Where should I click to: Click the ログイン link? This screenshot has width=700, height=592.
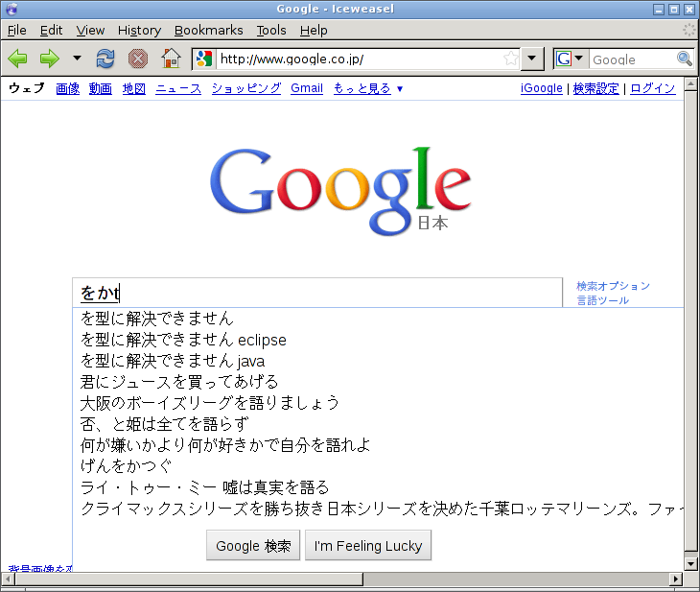pos(653,88)
